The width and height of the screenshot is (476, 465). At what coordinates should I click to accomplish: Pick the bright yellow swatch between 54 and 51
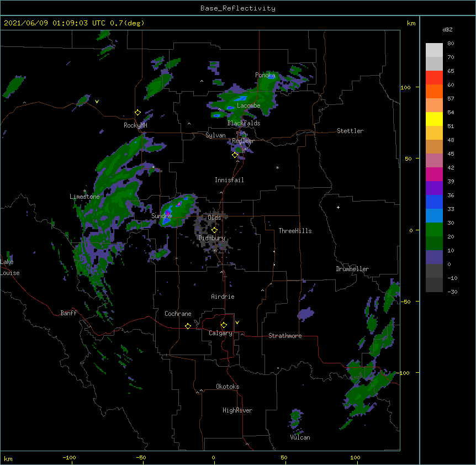434,119
